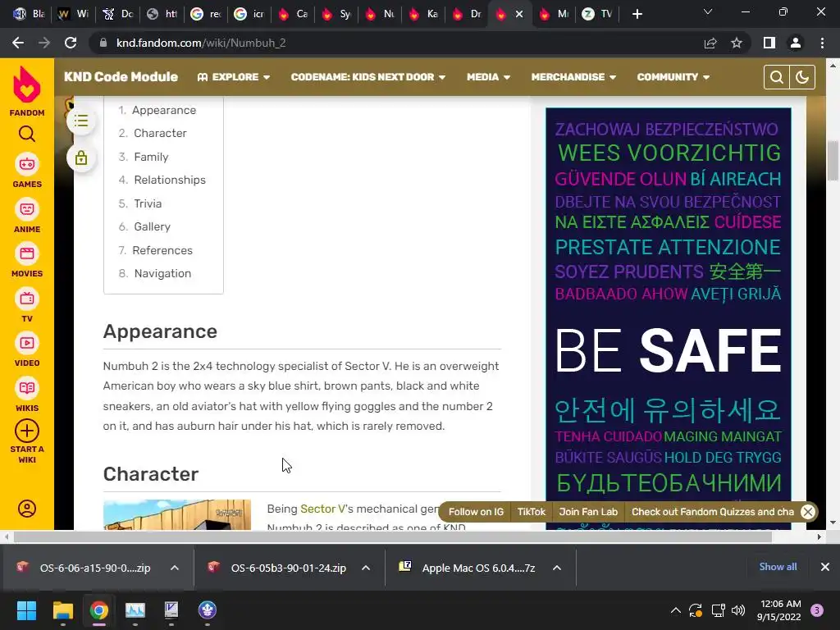
Task: Open options for Apple Mac OS 6.0.4 download
Action: [557, 568]
